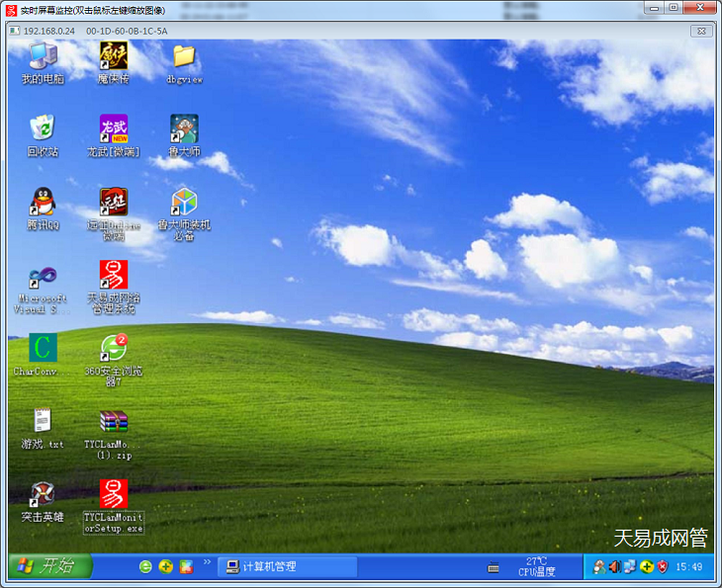Select the 鲁大师装机必备 icon
722x588 pixels.
click(x=184, y=203)
